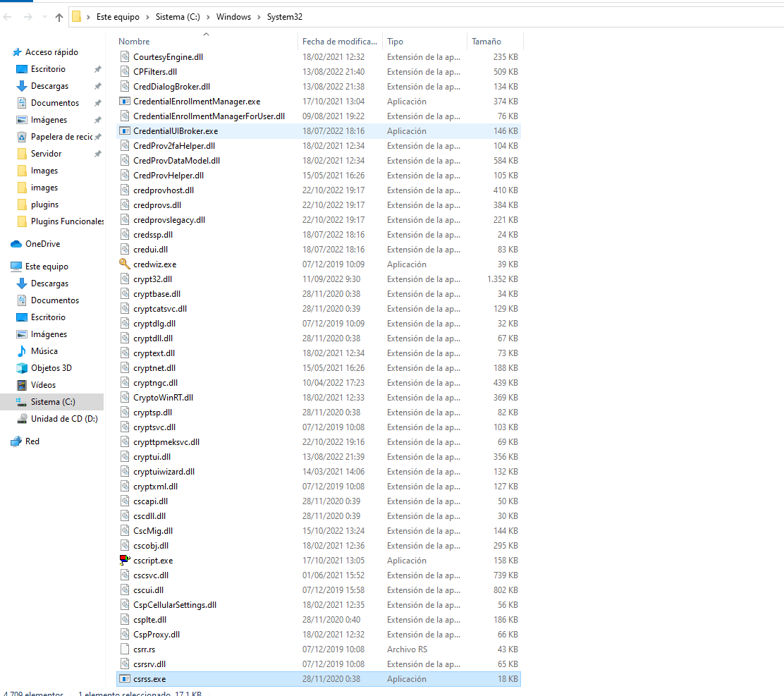Select crypt32.dll file icon

[x=125, y=279]
